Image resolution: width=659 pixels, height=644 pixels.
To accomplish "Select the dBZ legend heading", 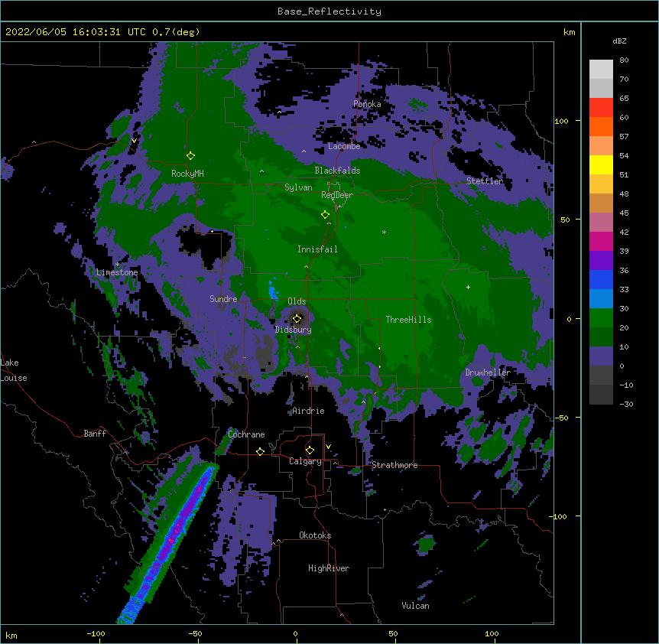I will 619,41.
